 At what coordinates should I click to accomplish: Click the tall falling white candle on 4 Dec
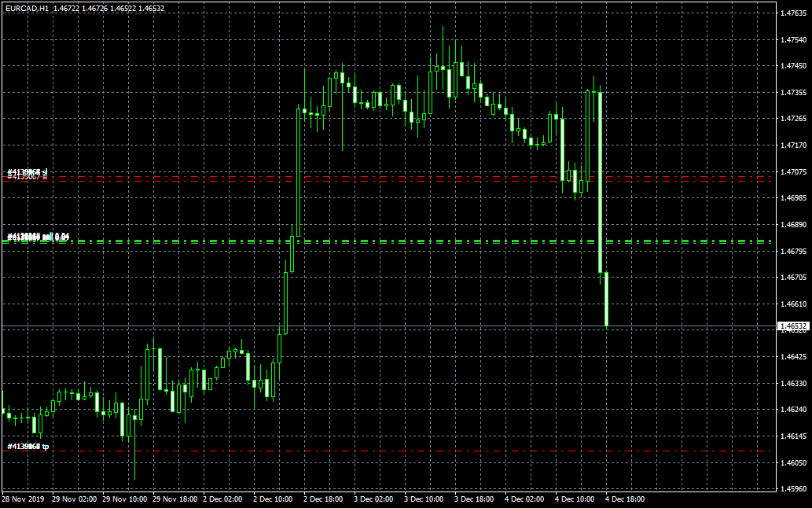(x=600, y=182)
